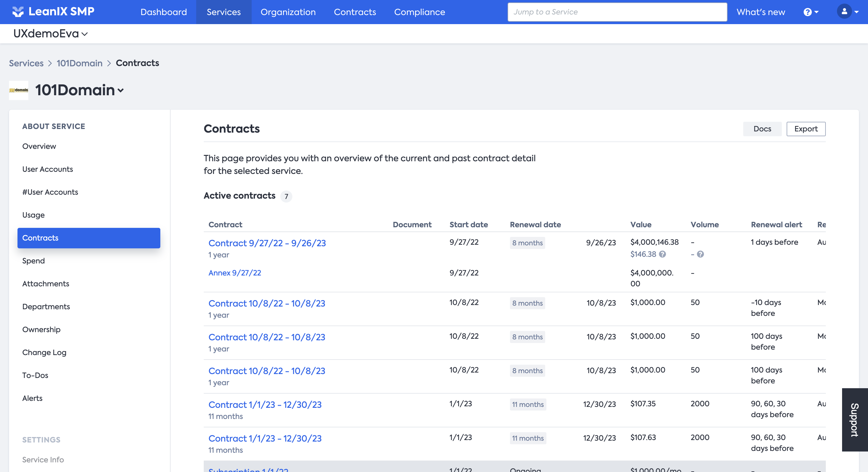Go to the Organization menu item
The width and height of the screenshot is (868, 472).
288,12
